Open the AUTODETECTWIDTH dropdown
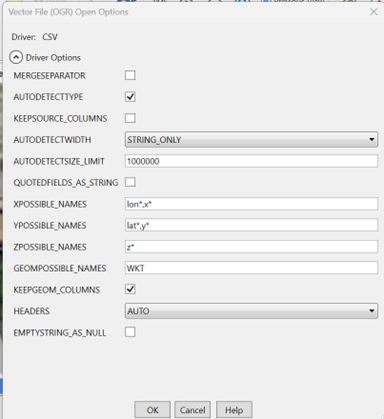Viewport: 384px width, 419px height. point(251,139)
